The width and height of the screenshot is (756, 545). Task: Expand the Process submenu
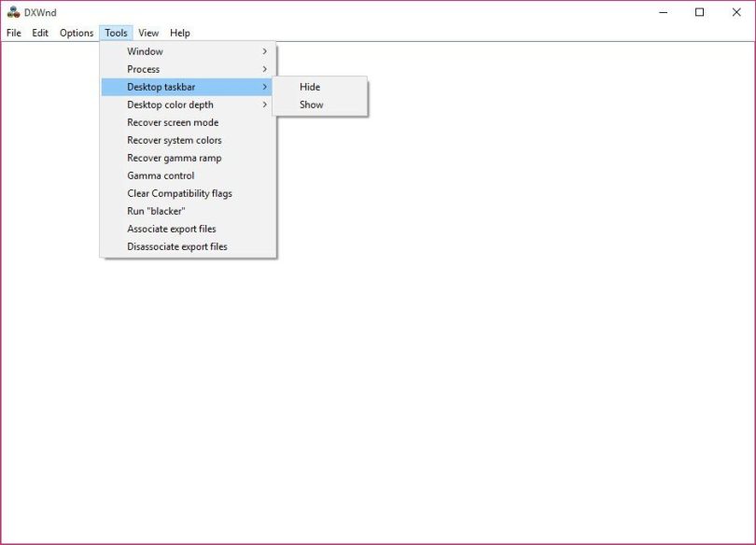188,69
